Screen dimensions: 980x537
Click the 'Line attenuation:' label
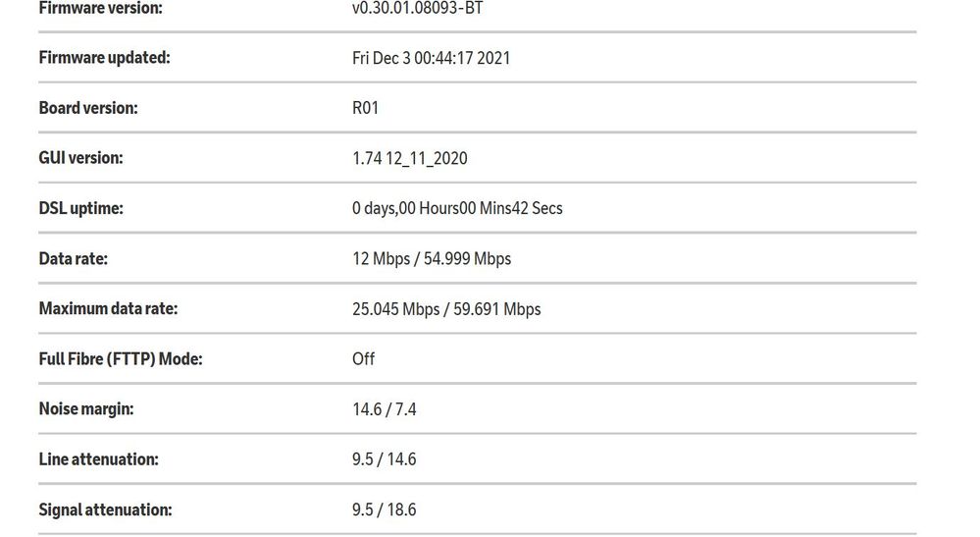[98, 459]
